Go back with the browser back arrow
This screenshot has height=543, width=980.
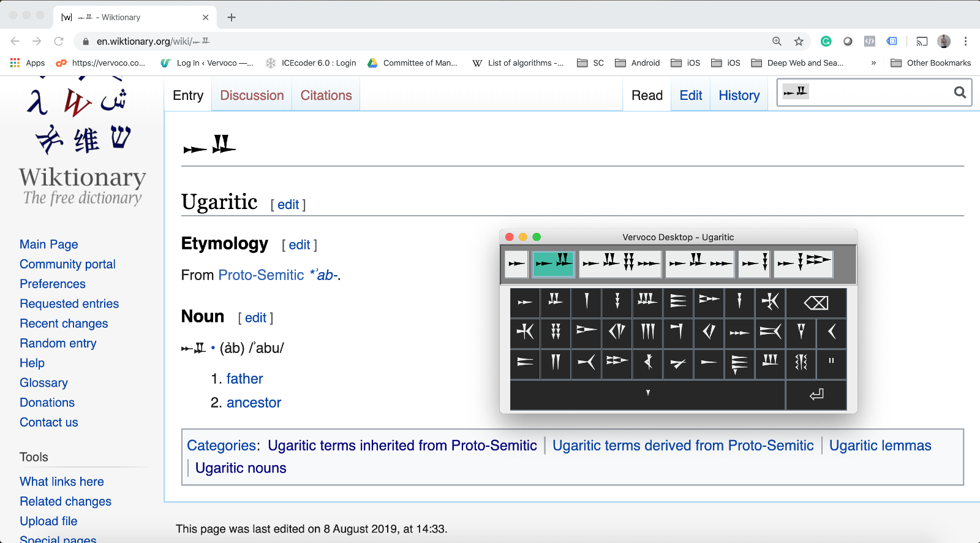coord(15,41)
